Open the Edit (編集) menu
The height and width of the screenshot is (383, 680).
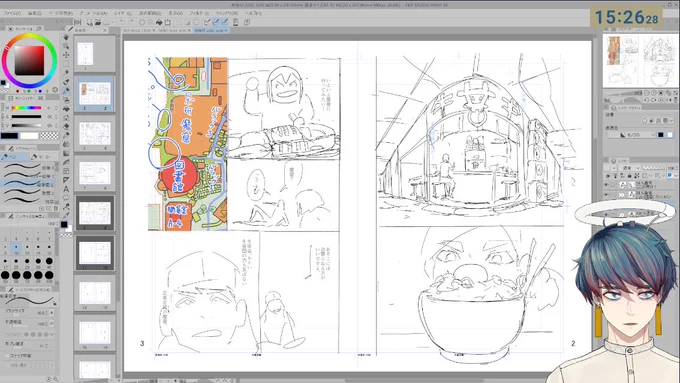pos(34,13)
